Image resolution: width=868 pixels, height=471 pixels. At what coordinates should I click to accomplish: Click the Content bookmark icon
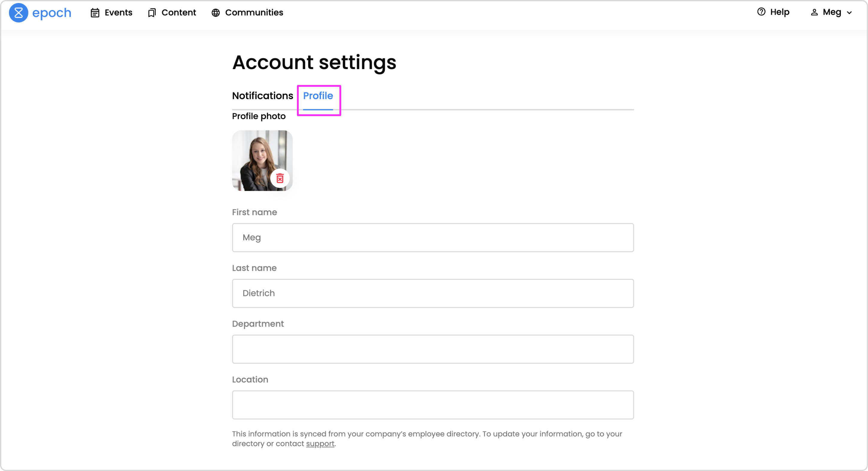152,13
